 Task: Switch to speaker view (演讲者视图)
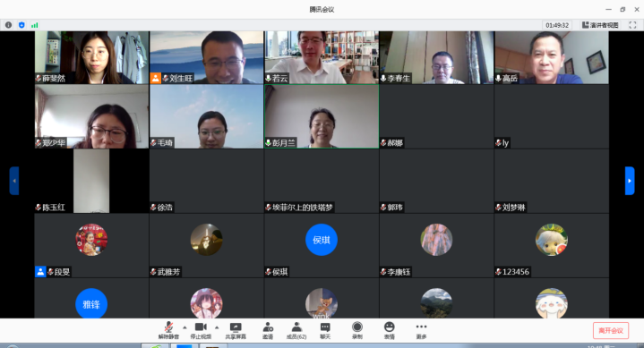click(x=600, y=25)
